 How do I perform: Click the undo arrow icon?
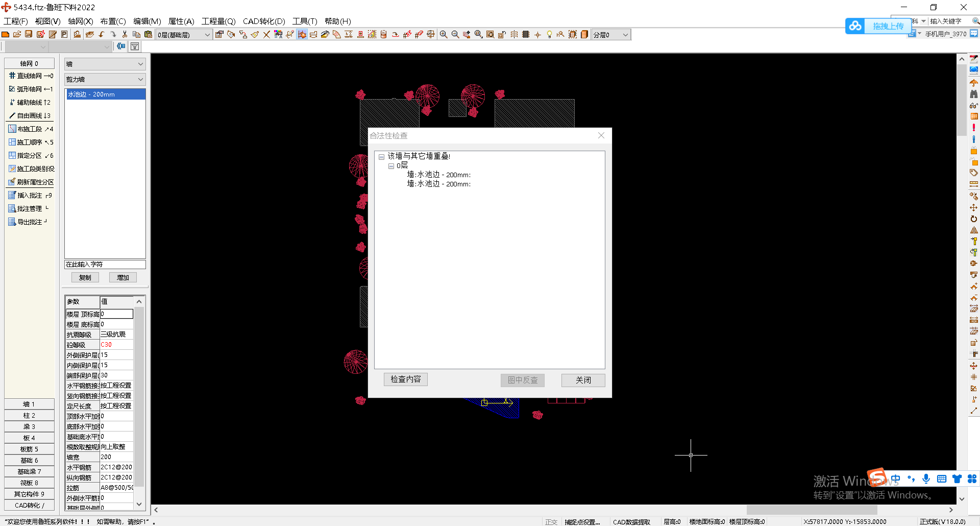(x=102, y=34)
